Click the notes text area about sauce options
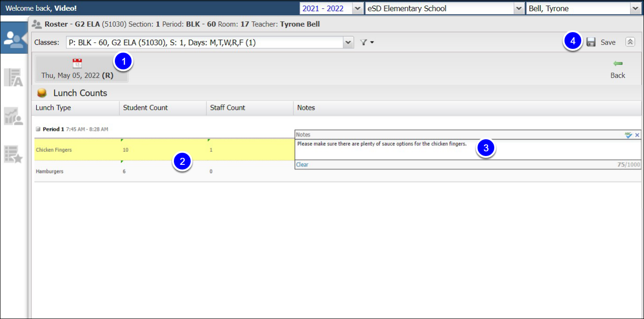 click(x=468, y=149)
